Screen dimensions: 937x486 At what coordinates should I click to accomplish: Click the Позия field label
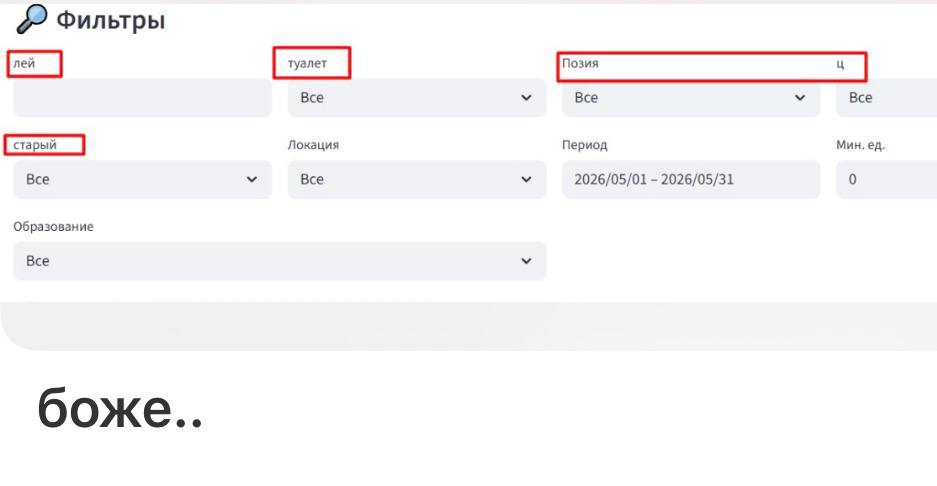(x=580, y=63)
